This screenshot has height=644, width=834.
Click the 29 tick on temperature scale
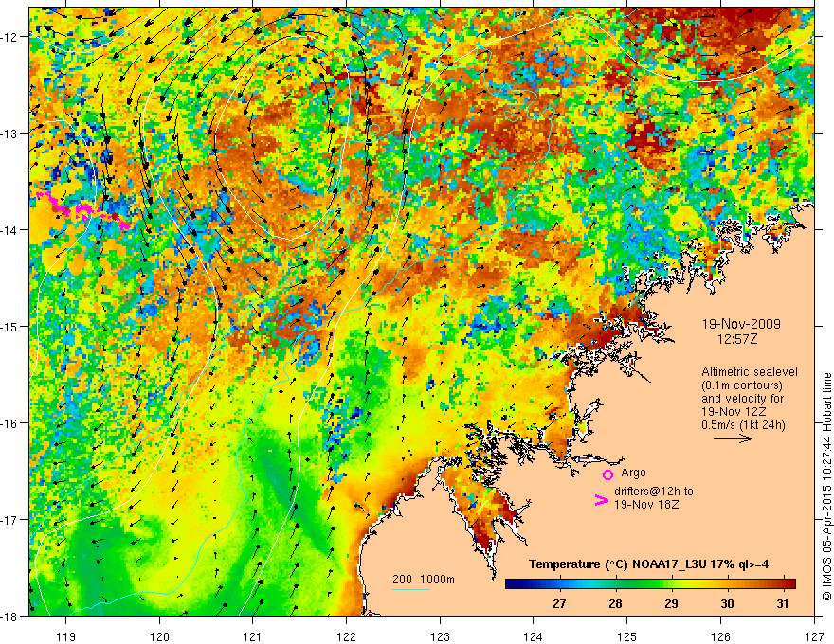tap(671, 603)
